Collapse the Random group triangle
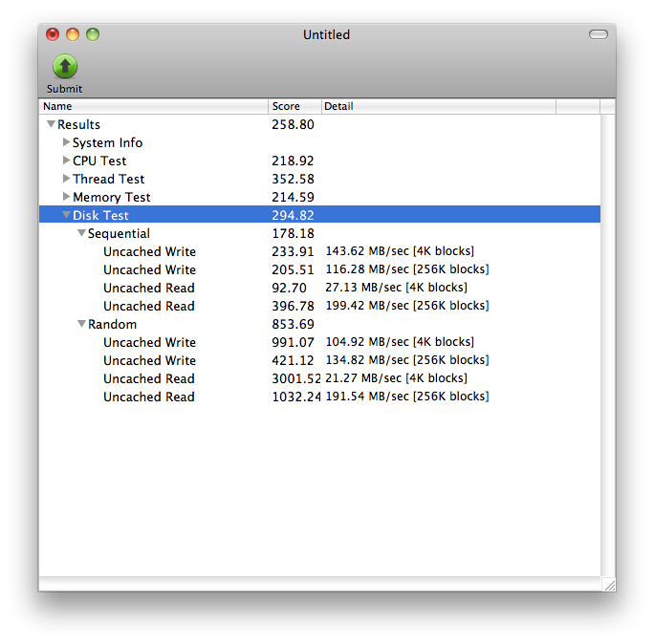This screenshot has height=644, width=654. tap(81, 324)
